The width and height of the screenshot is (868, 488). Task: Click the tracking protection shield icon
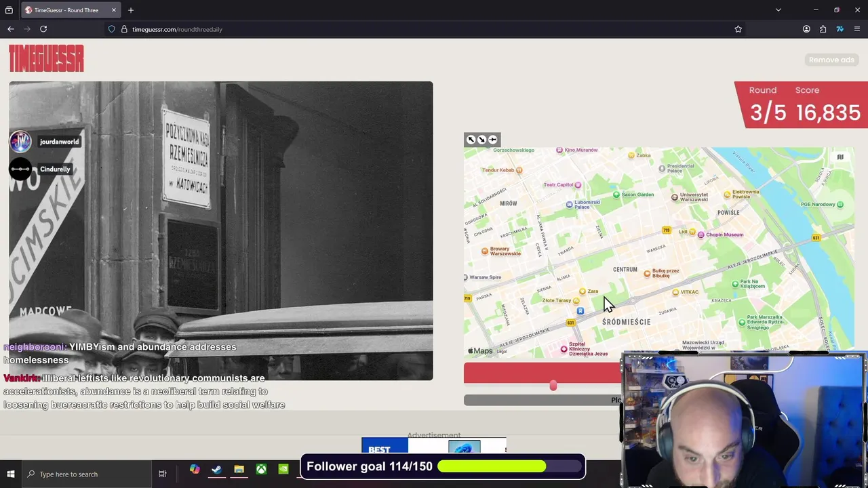tap(111, 29)
